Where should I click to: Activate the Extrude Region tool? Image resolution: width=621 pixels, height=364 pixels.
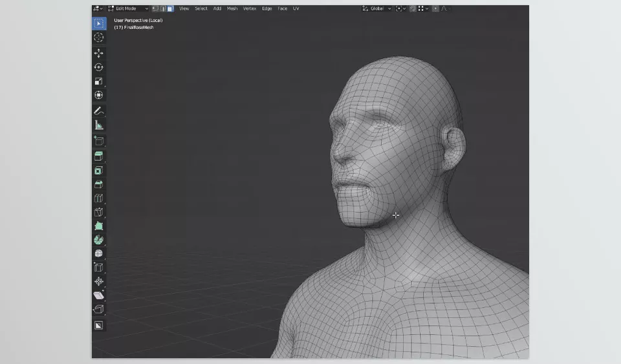coord(99,156)
